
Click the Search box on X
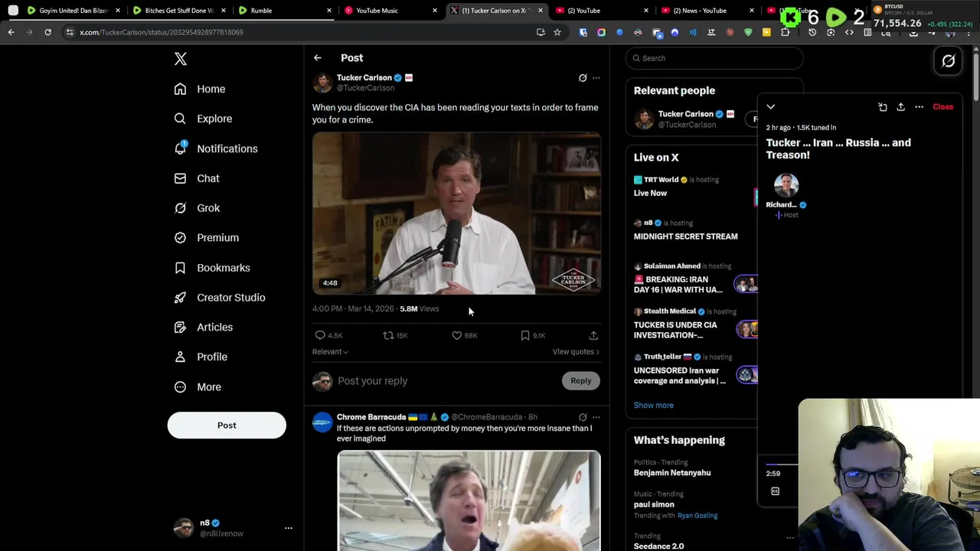pos(714,58)
